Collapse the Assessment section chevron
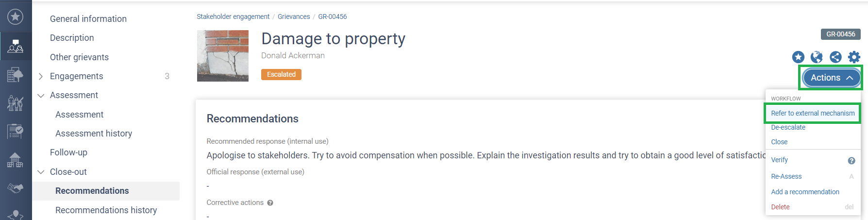The height and width of the screenshot is (220, 868). (x=41, y=96)
